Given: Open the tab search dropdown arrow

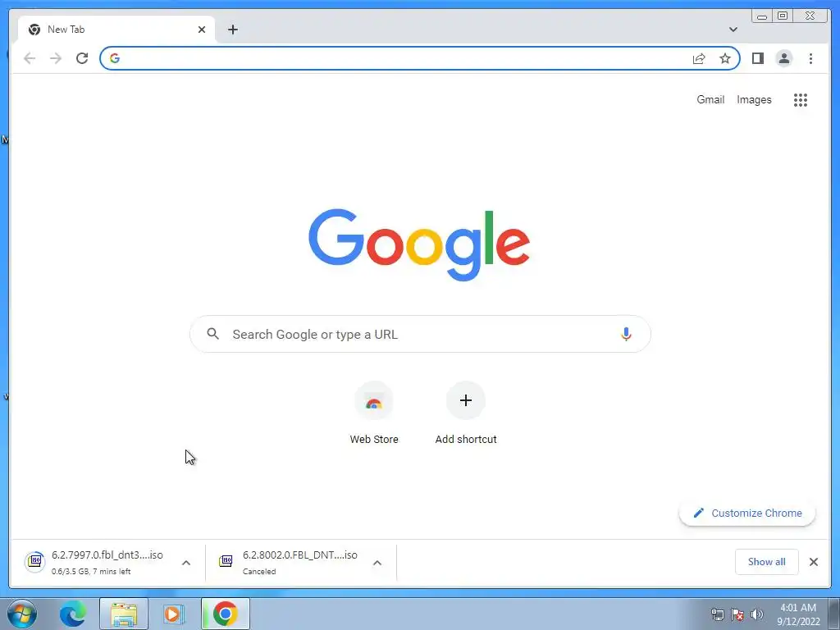Looking at the screenshot, I should pyautogui.click(x=733, y=30).
